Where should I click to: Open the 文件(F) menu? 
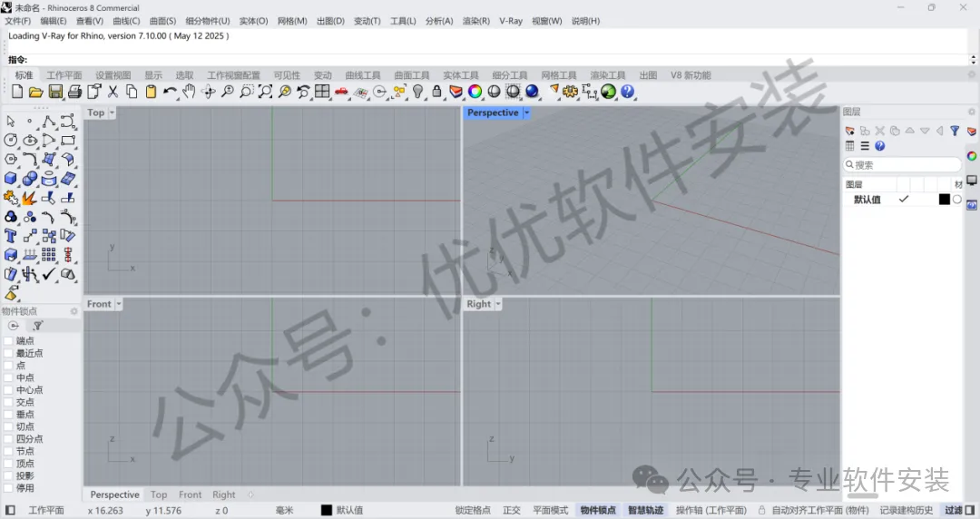click(x=17, y=21)
